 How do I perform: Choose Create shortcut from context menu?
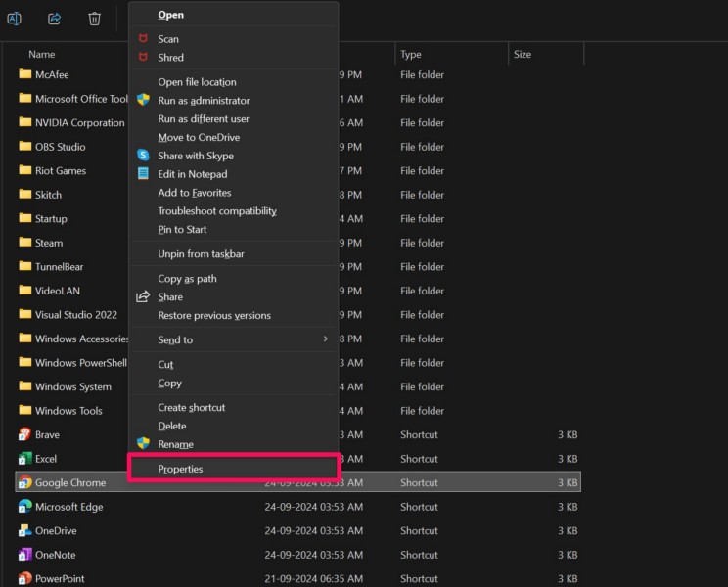[x=192, y=407]
